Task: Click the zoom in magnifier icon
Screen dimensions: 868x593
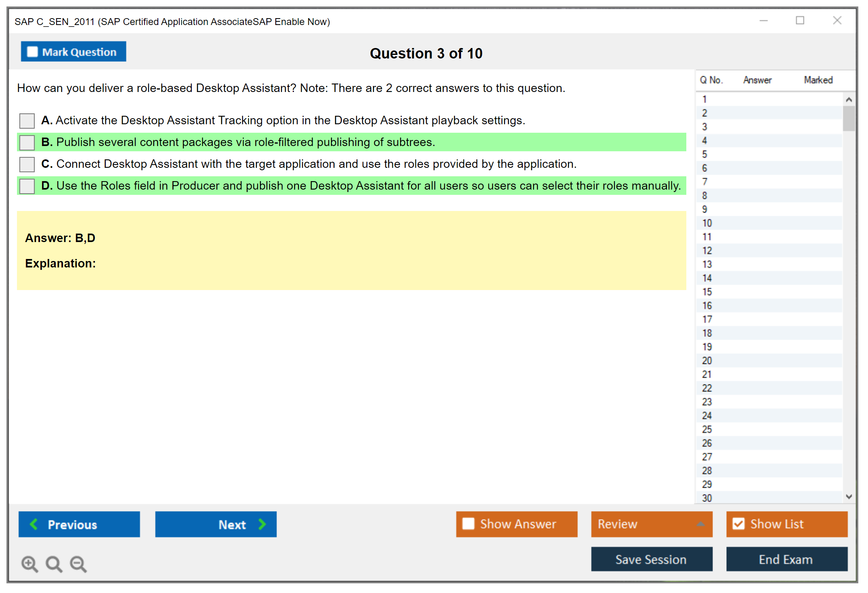Action: point(29,564)
